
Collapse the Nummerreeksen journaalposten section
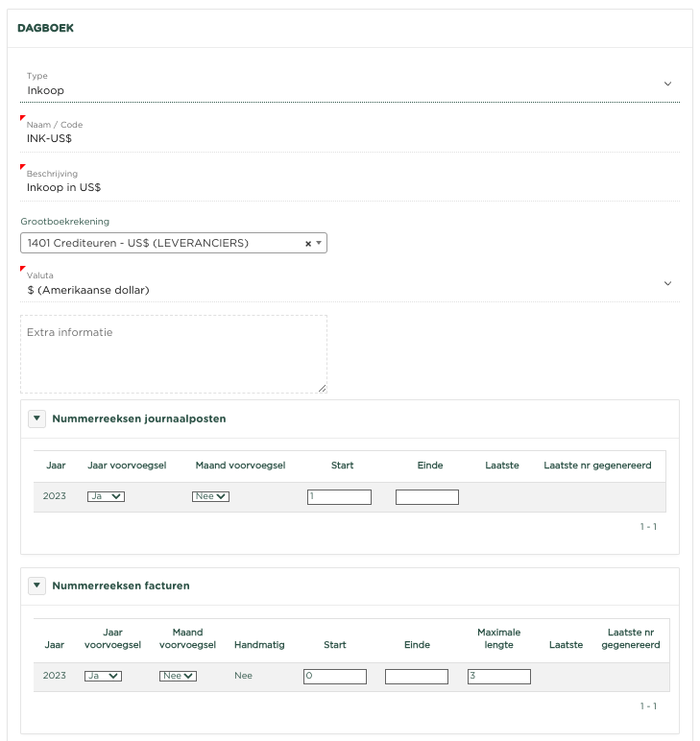pos(36,418)
